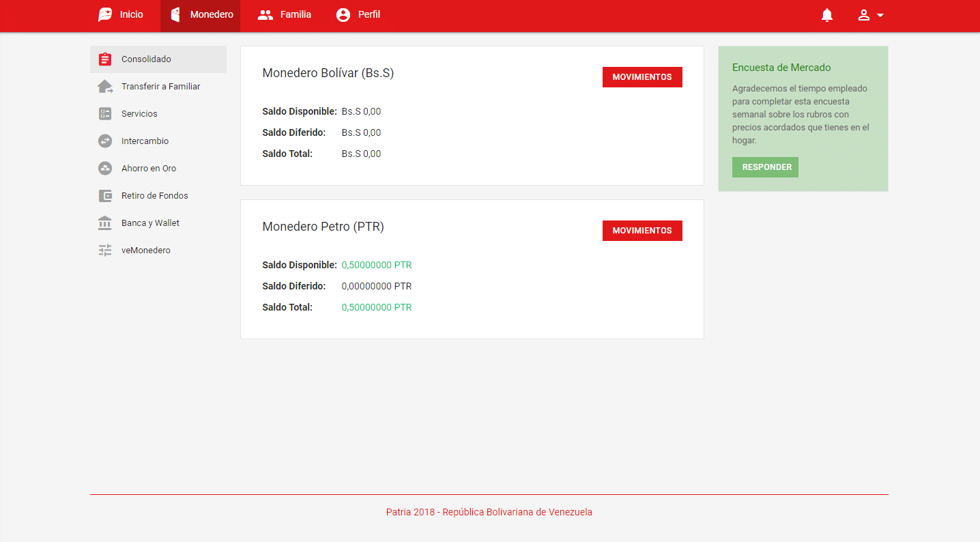Open the Perfil tab label

[369, 14]
